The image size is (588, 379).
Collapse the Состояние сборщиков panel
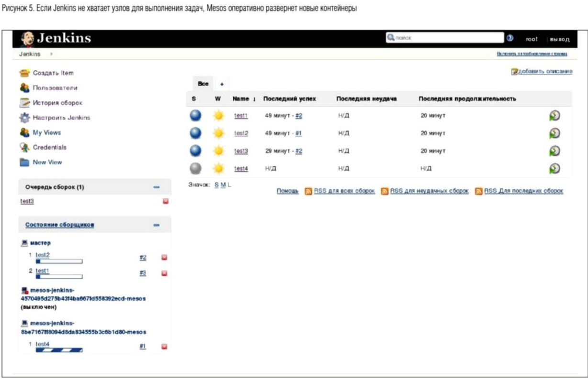[156, 225]
